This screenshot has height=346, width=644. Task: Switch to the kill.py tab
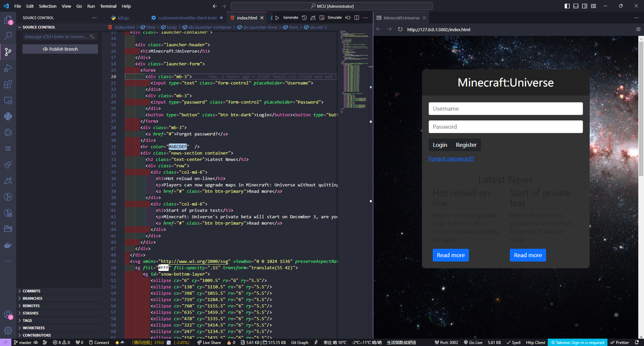click(x=123, y=18)
